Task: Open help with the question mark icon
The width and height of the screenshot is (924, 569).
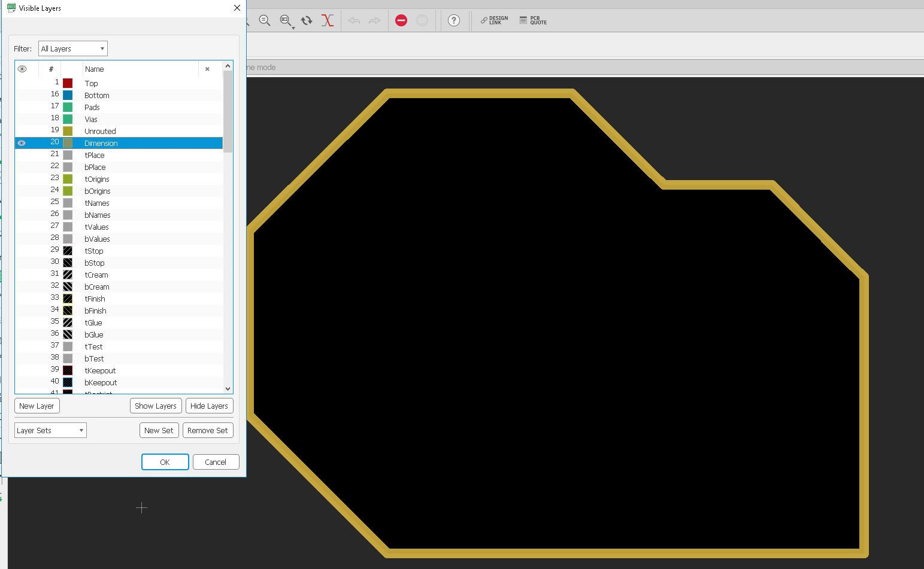Action: coord(454,20)
